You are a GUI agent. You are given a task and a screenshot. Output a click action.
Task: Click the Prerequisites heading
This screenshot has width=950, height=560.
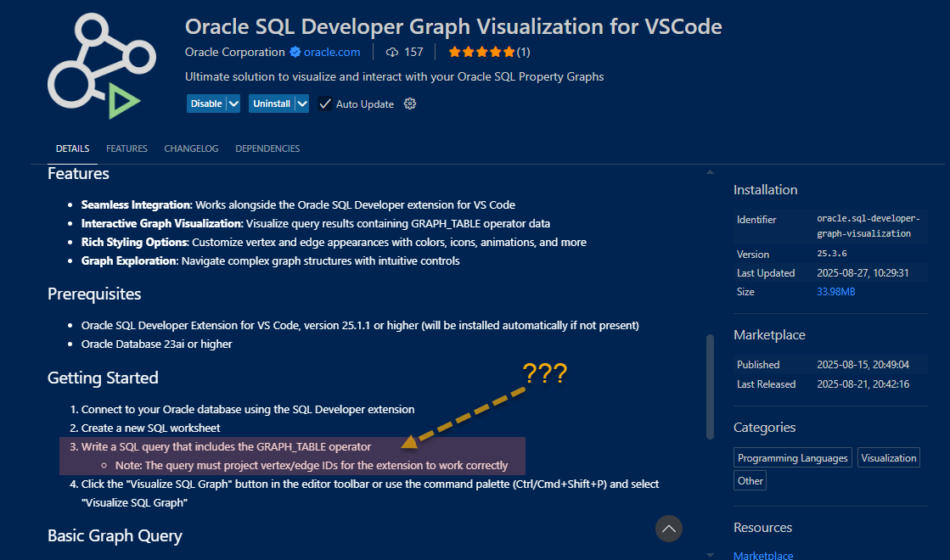tap(94, 294)
